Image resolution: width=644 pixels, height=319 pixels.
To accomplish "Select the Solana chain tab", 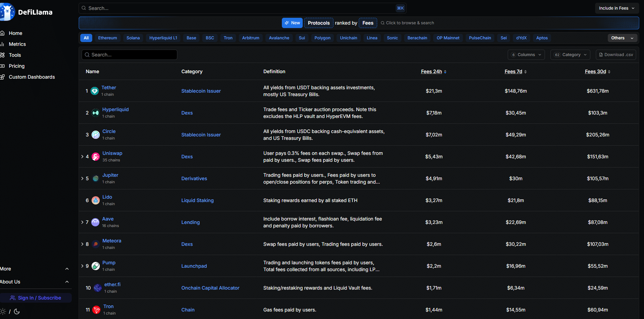I will click(133, 38).
